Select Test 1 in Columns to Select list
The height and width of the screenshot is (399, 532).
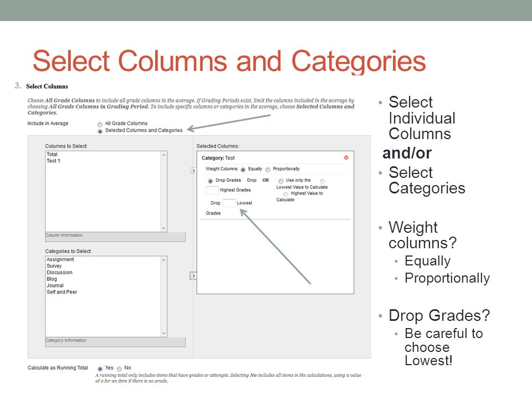(x=53, y=161)
